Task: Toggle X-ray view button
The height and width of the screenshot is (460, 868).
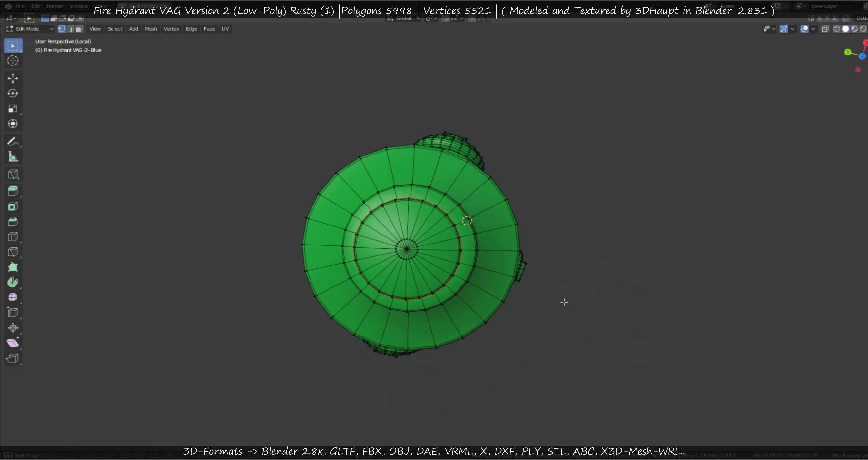Action: point(825,29)
